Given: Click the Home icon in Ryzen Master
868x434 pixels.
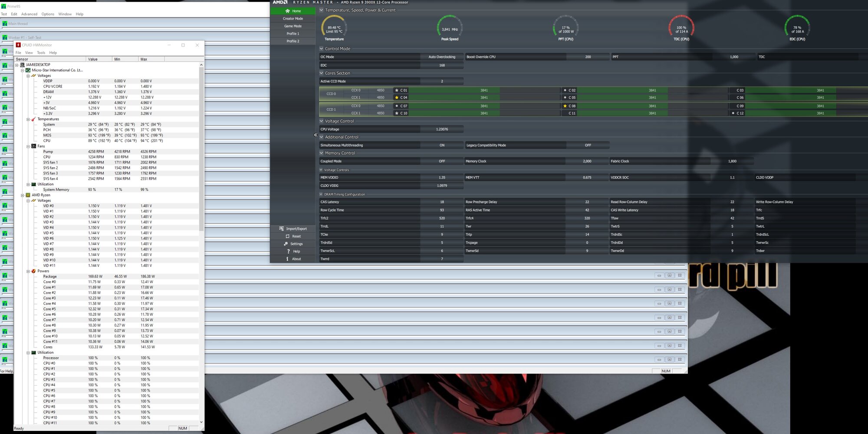Looking at the screenshot, I should 287,11.
